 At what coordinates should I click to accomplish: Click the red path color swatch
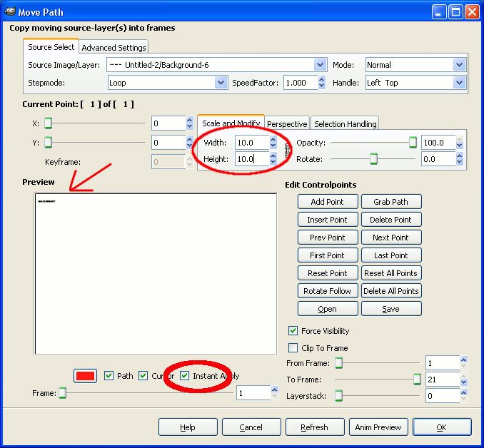pyautogui.click(x=85, y=376)
